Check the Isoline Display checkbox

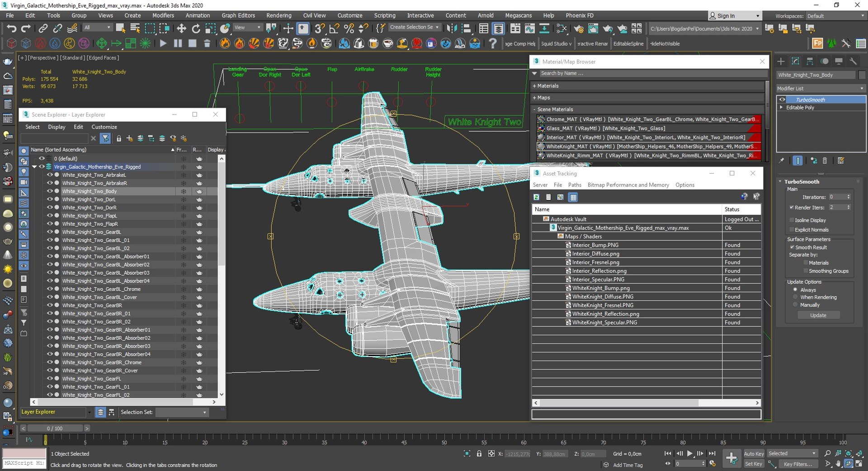click(792, 220)
